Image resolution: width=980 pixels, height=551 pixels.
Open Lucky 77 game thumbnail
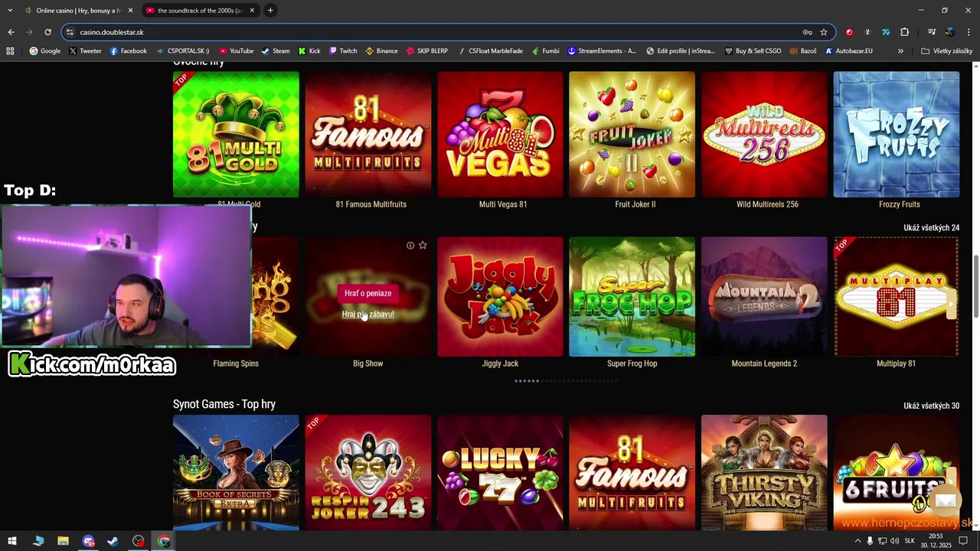click(500, 472)
